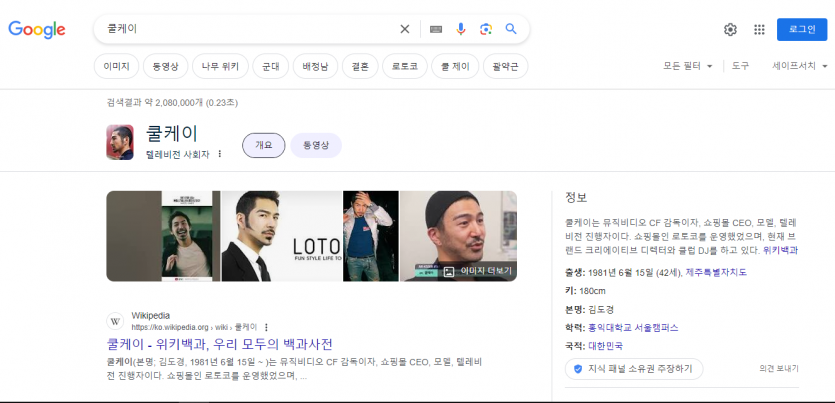
Task: Select the 배정남 filter chip
Action: [315, 67]
